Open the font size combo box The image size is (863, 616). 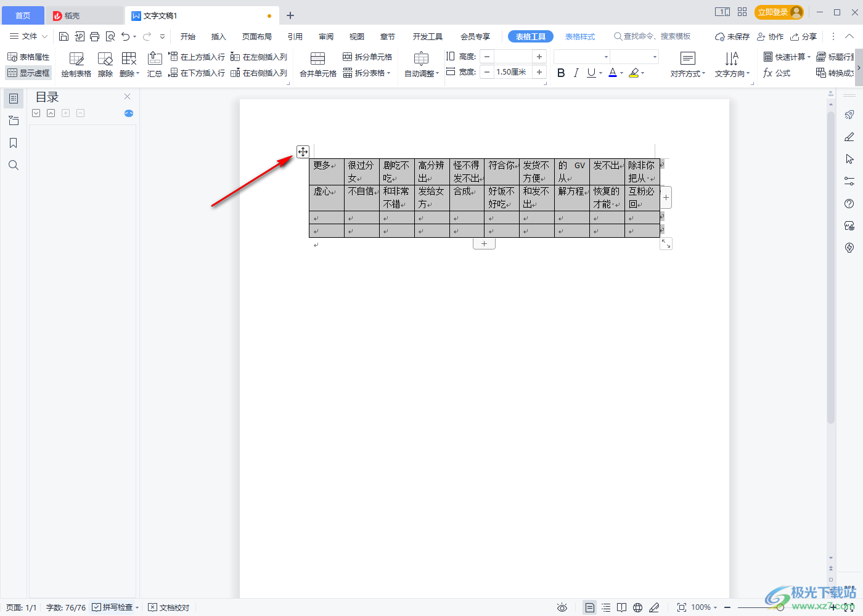pos(634,57)
